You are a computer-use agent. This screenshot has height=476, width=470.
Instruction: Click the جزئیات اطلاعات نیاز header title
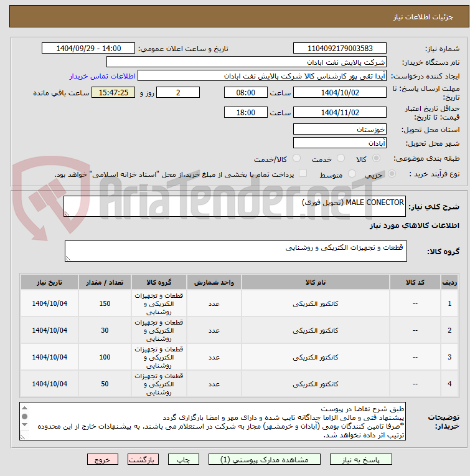tap(423, 17)
